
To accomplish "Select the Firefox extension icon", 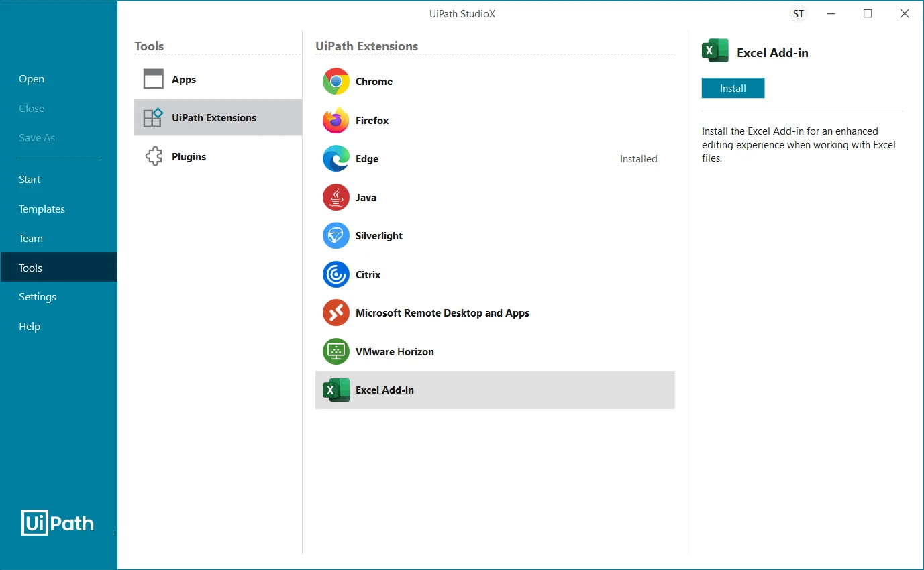I will click(x=336, y=120).
